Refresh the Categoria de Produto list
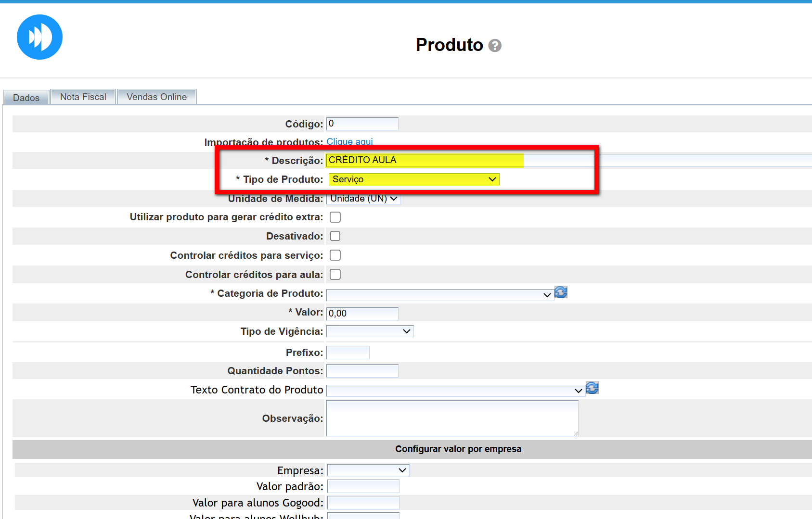The width and height of the screenshot is (812, 519). point(561,292)
